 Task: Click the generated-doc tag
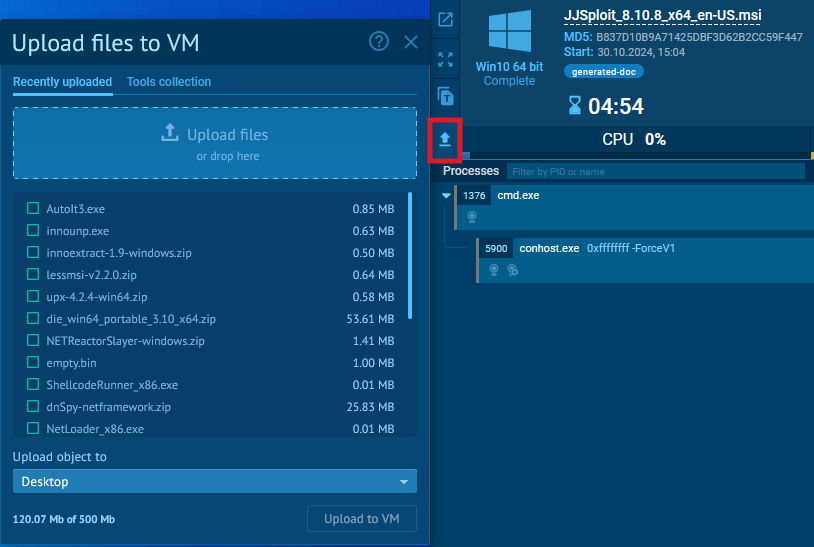tap(603, 72)
